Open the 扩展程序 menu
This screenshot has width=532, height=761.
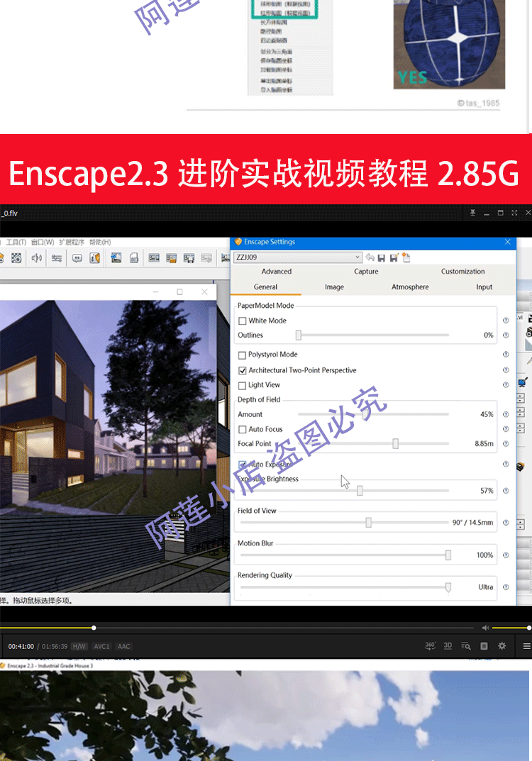(x=72, y=242)
